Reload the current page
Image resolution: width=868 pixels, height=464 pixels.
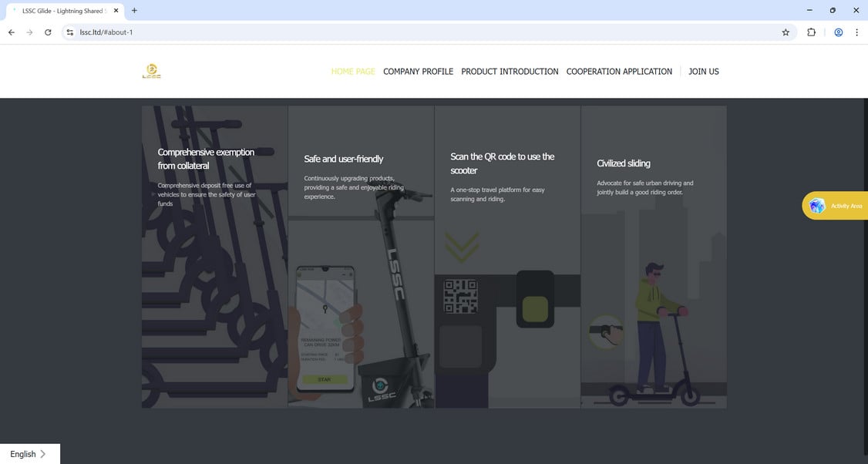pyautogui.click(x=48, y=32)
